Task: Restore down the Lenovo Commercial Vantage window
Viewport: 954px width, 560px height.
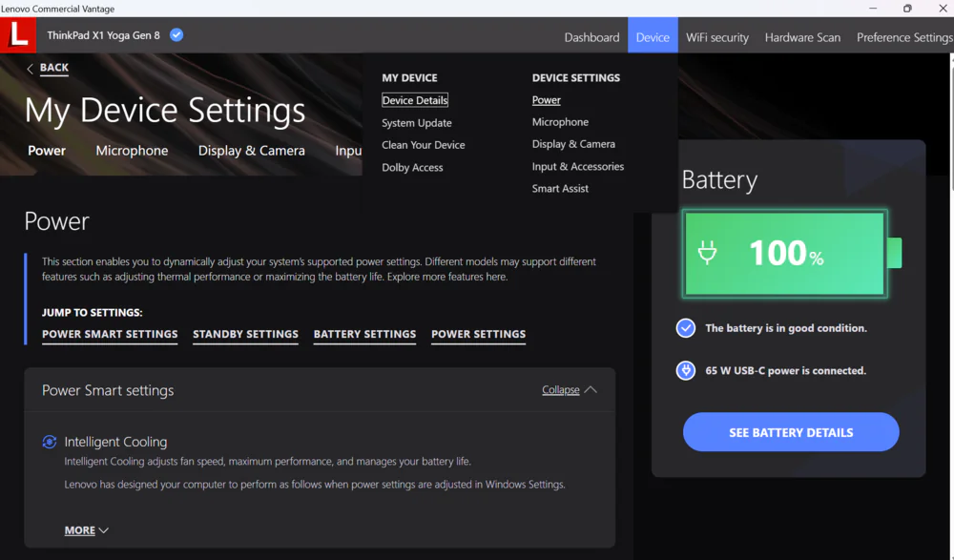Action: click(x=907, y=9)
